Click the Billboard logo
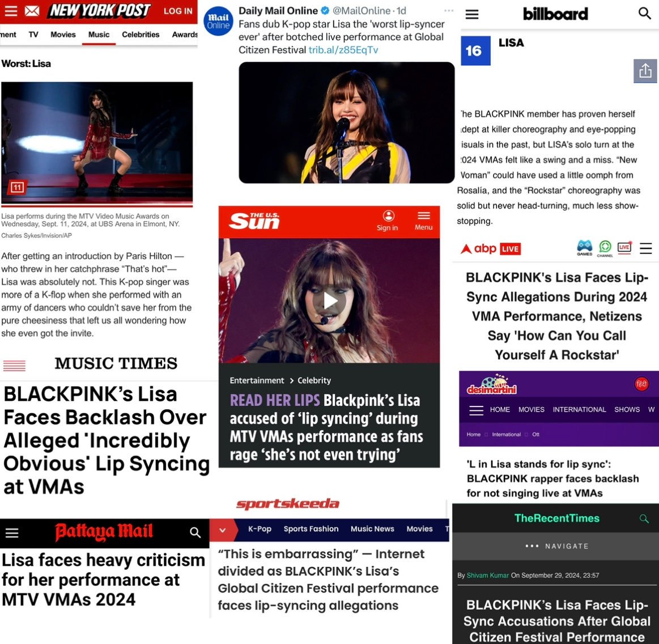The height and width of the screenshot is (644, 659). 555,14
